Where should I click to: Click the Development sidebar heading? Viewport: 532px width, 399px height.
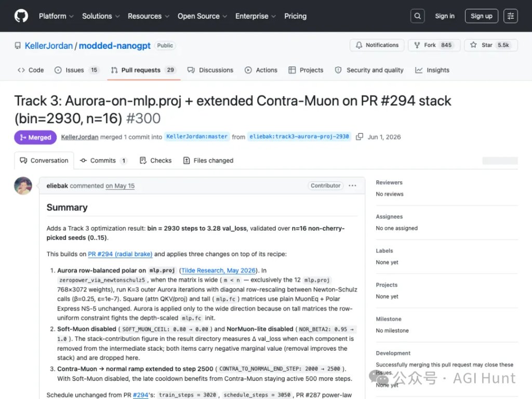pyautogui.click(x=393, y=353)
